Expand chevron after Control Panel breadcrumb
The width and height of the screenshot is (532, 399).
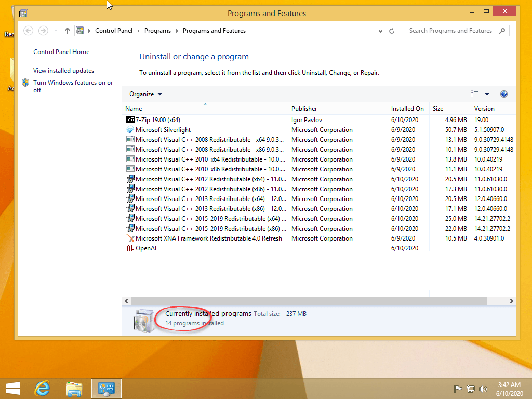point(138,31)
